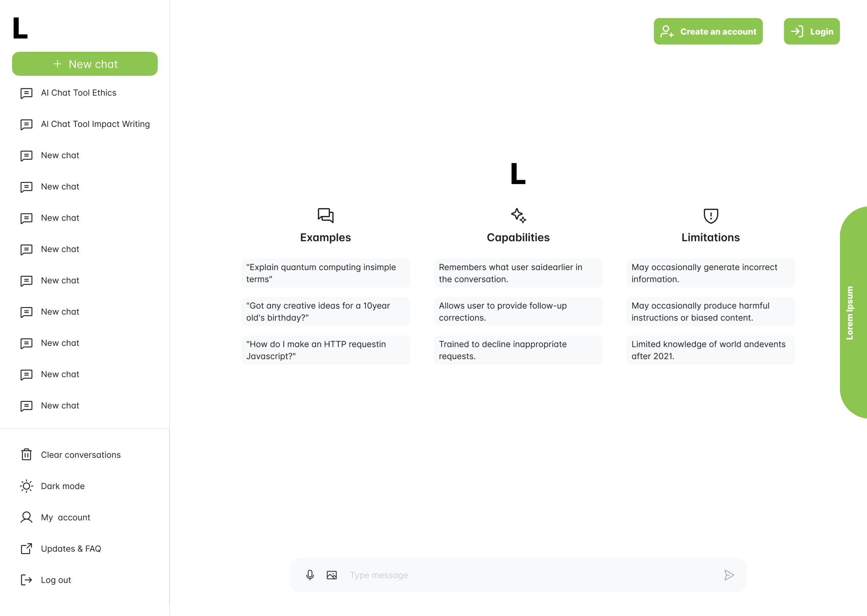Open the AI Chat Tool Ethics conversation
The height and width of the screenshot is (616, 867).
point(79,93)
